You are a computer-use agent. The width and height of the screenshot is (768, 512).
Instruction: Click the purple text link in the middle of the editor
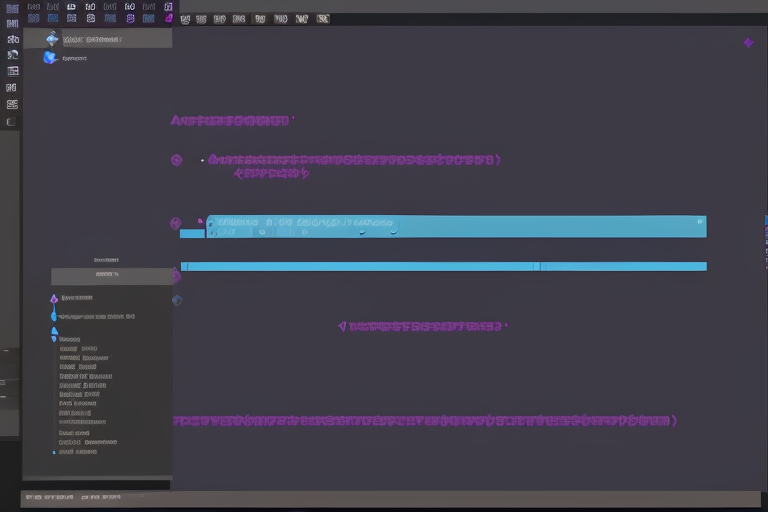pyautogui.click(x=422, y=325)
